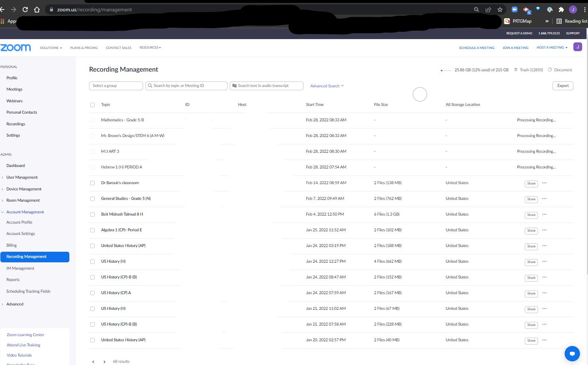Click the Export button
This screenshot has height=365, width=588.
click(563, 86)
